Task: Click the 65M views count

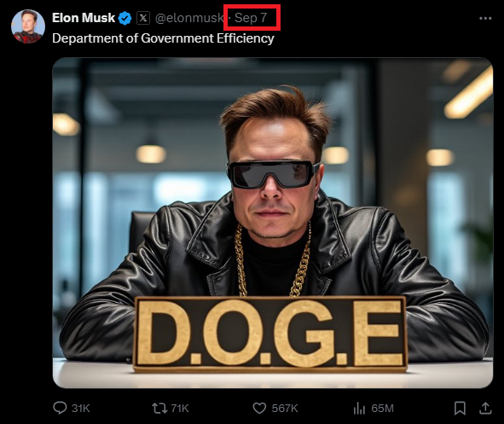Action: pos(383,409)
